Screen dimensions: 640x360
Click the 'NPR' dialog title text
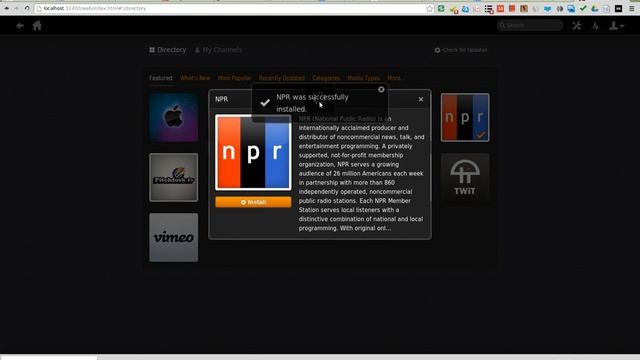point(222,99)
